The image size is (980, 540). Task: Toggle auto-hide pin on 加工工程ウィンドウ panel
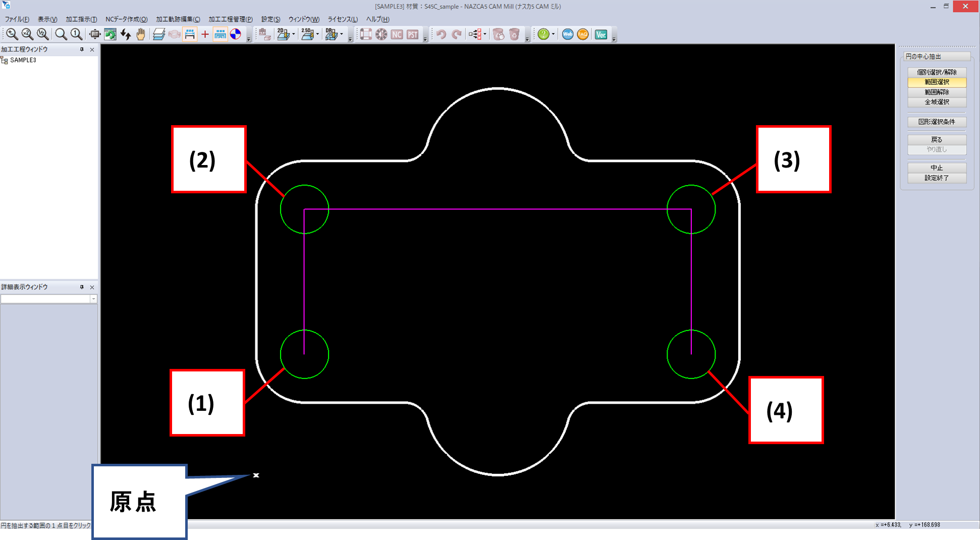[x=81, y=49]
